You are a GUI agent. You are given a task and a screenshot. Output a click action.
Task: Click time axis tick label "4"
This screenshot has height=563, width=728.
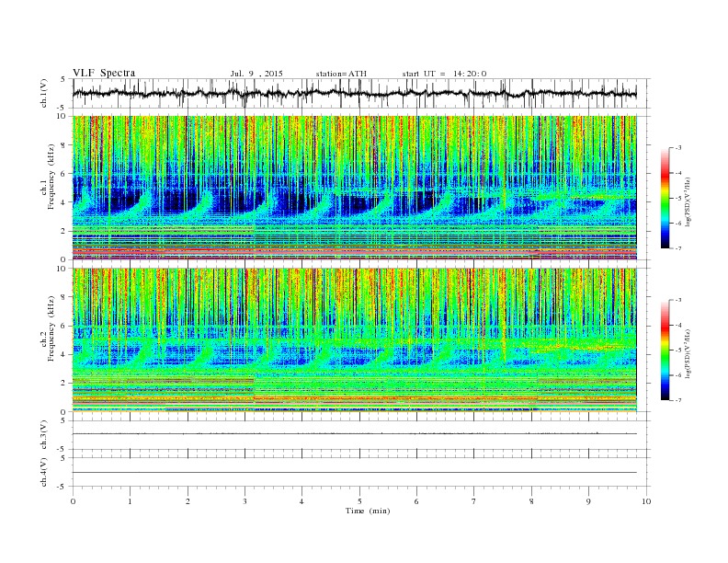pyautogui.click(x=301, y=501)
